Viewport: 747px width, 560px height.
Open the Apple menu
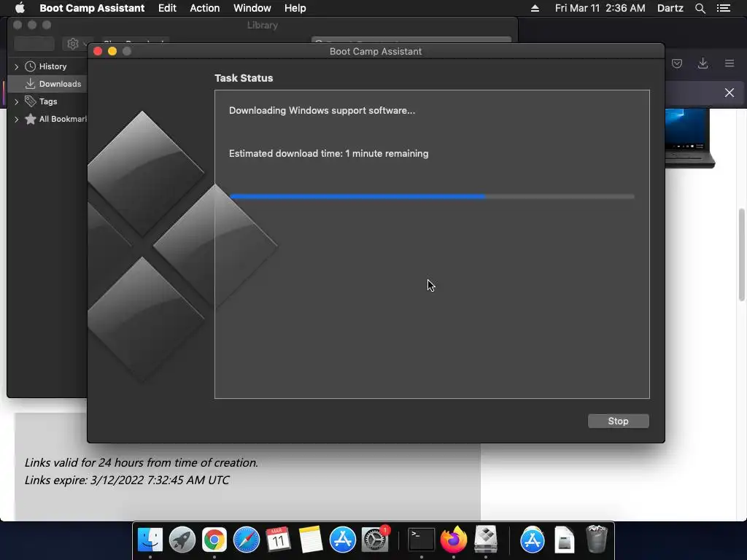pyautogui.click(x=20, y=8)
